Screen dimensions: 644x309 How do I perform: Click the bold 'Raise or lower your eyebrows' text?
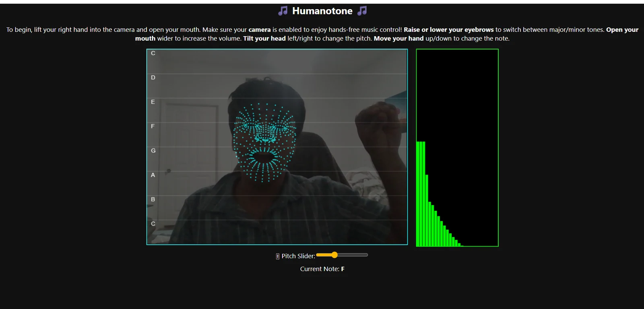coord(449,30)
